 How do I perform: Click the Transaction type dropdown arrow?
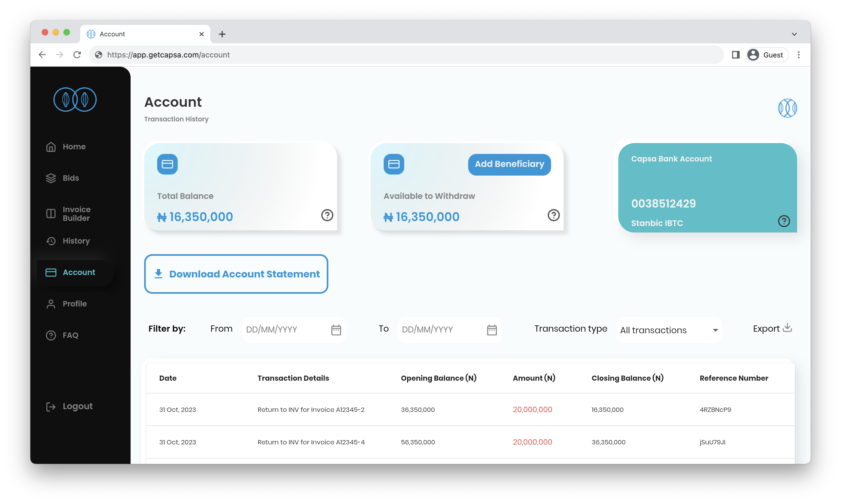point(715,330)
